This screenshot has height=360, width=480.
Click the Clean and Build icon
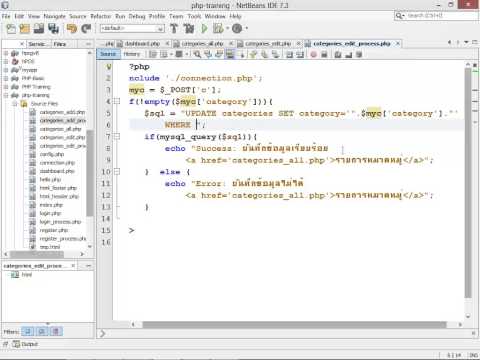tap(189, 29)
